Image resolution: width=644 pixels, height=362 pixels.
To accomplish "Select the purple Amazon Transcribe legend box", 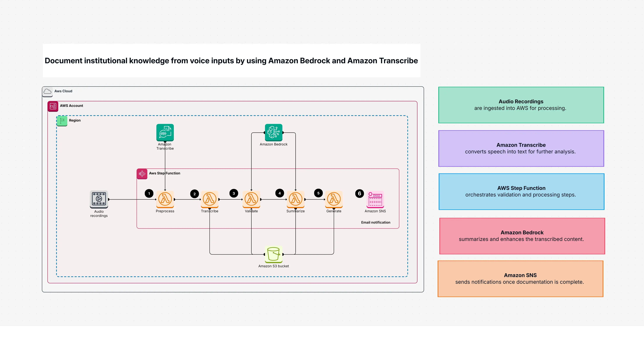I will 521,148.
